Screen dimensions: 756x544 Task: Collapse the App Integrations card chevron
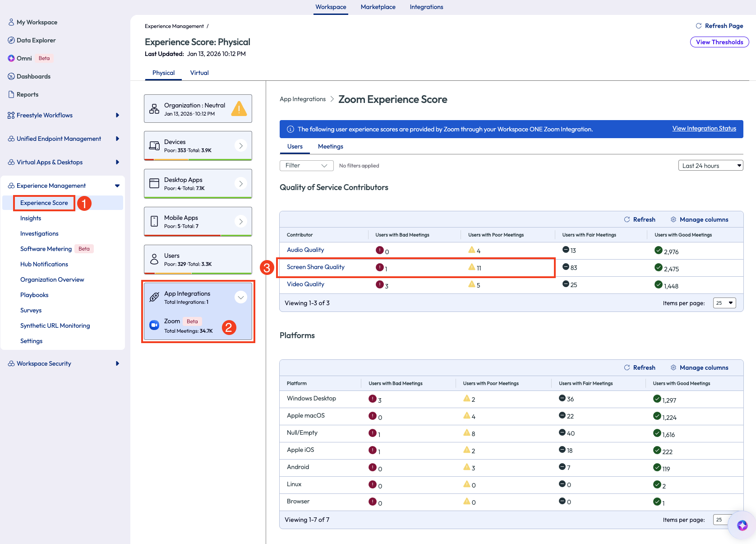click(x=241, y=297)
